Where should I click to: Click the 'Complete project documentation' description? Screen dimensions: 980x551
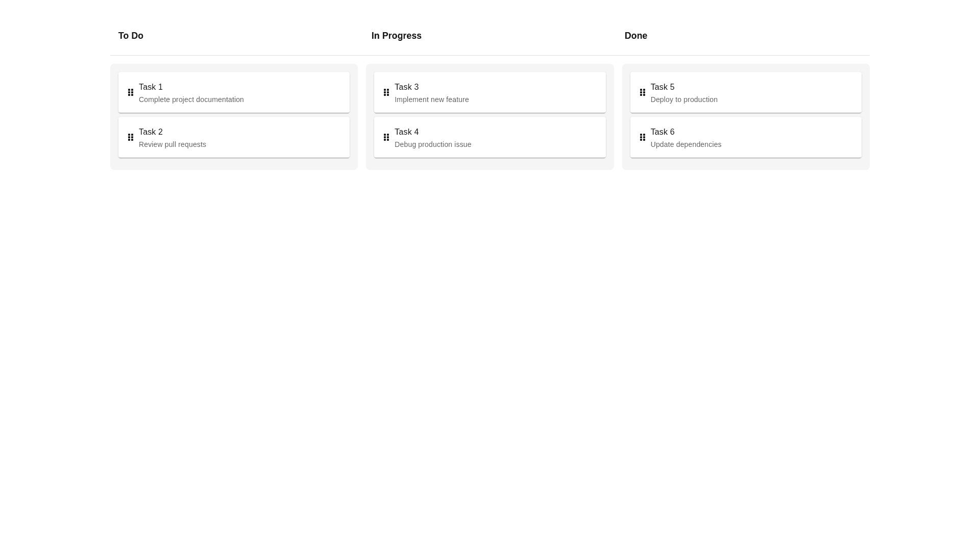pyautogui.click(x=191, y=99)
